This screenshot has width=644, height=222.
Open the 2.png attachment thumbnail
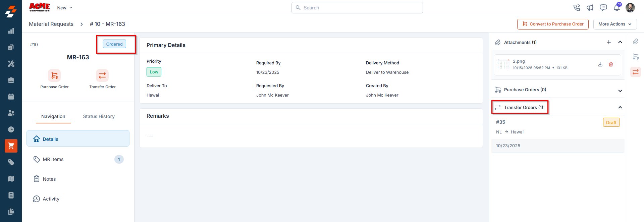pyautogui.click(x=503, y=64)
